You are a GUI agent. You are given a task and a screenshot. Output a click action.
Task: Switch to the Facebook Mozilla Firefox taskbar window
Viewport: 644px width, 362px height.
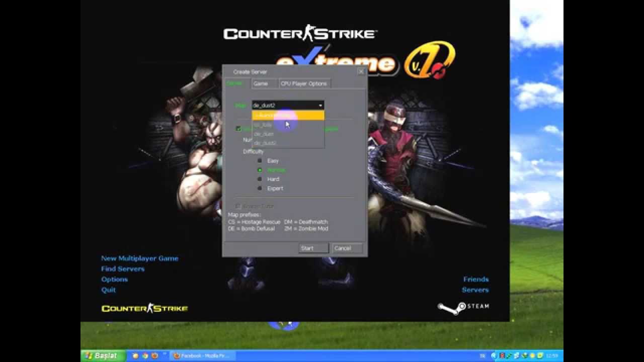tap(202, 356)
